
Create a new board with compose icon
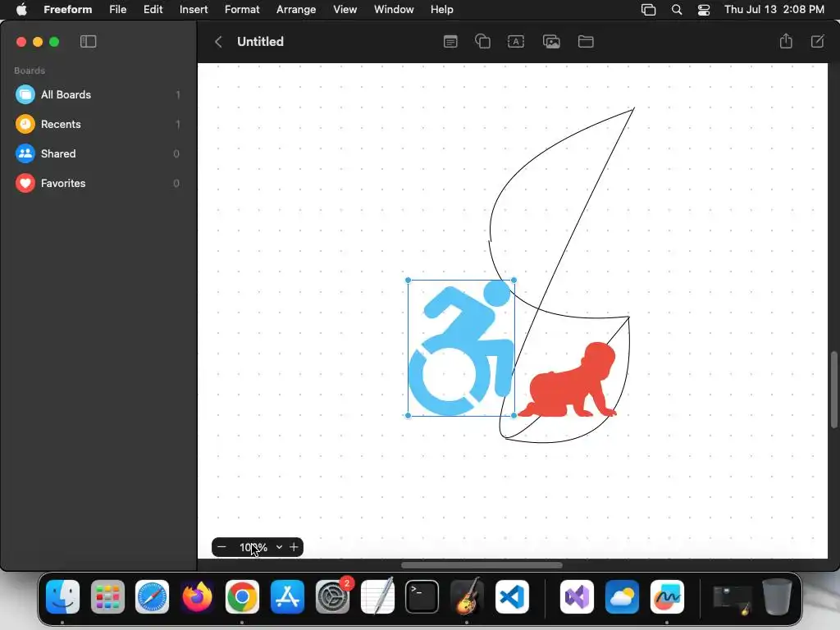818,41
